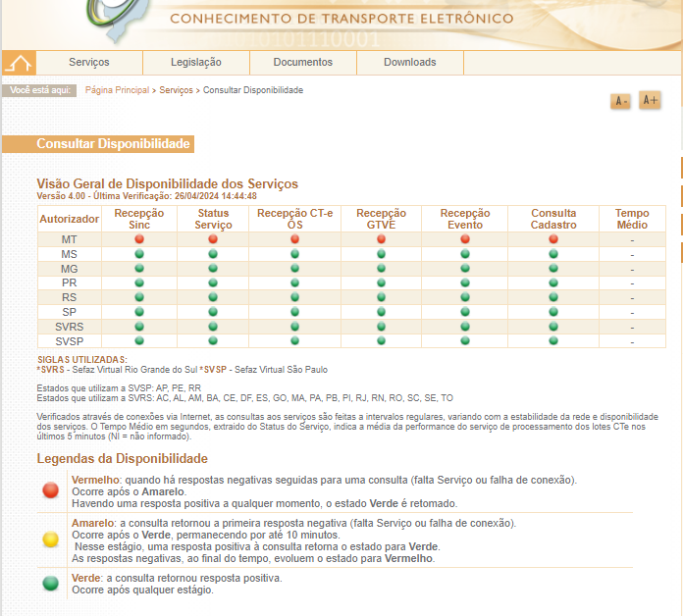This screenshot has width=683, height=616.
Task: Click SP green status under Status Serviço
Action: point(213,312)
